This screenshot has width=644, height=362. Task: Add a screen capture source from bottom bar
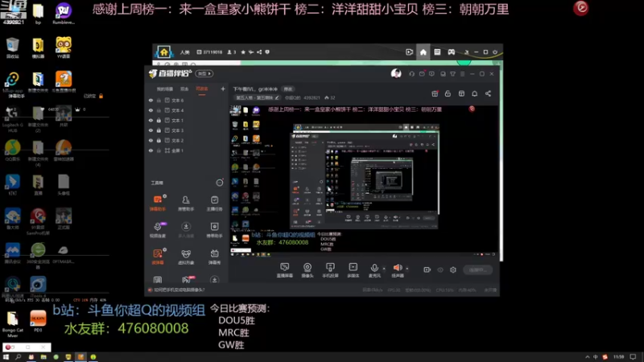tap(285, 270)
